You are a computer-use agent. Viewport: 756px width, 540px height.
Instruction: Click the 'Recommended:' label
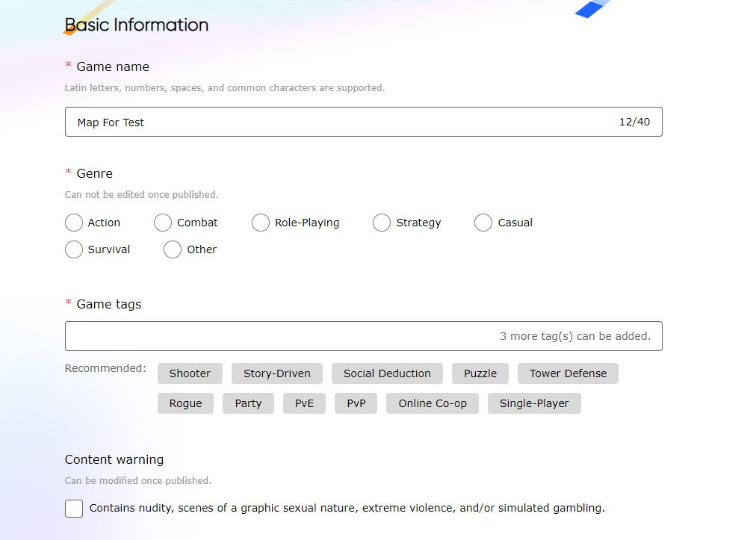tap(105, 368)
